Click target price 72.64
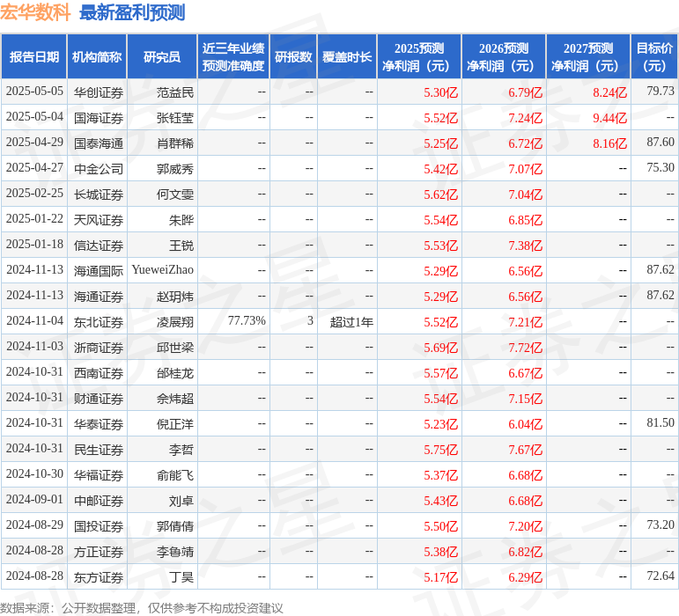The image size is (679, 616). pos(661,576)
